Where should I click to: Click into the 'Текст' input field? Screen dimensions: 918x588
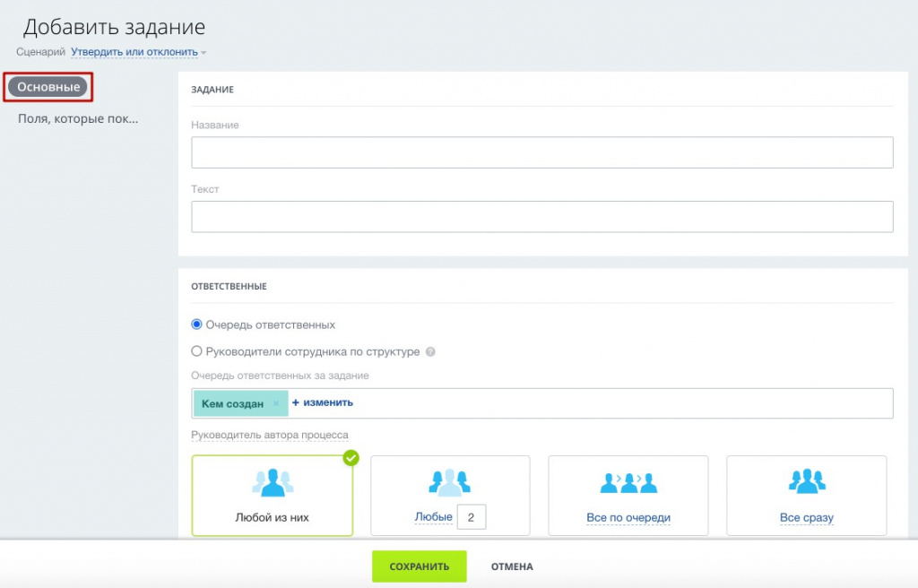tap(541, 217)
